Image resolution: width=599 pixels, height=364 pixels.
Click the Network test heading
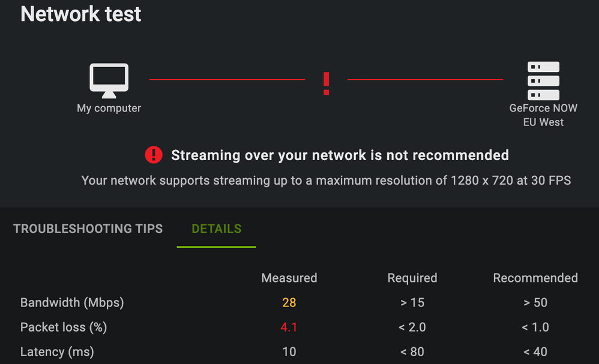point(81,14)
